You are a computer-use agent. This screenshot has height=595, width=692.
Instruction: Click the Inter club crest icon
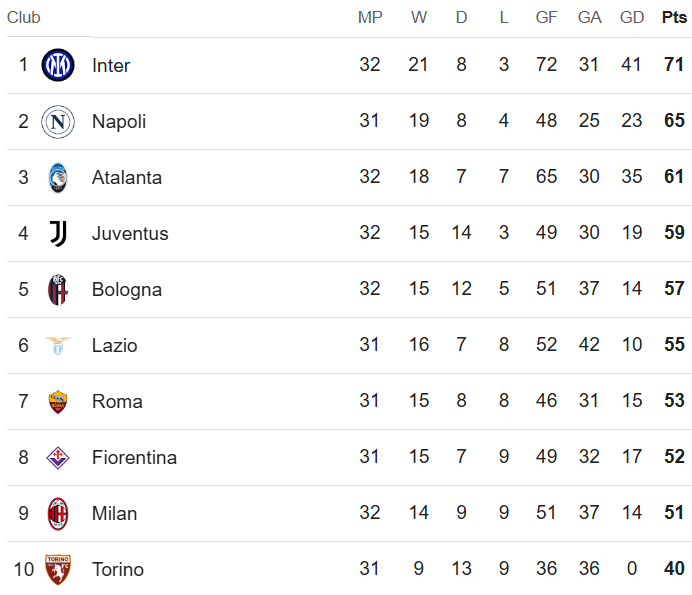point(58,65)
